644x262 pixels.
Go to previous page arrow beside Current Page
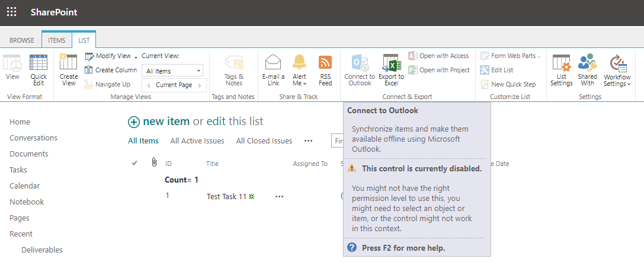tap(148, 85)
